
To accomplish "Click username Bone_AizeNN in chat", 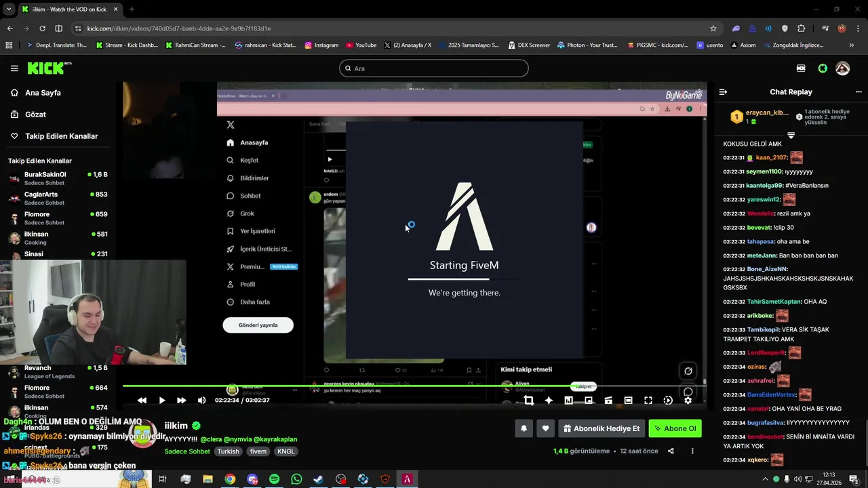I will (767, 269).
